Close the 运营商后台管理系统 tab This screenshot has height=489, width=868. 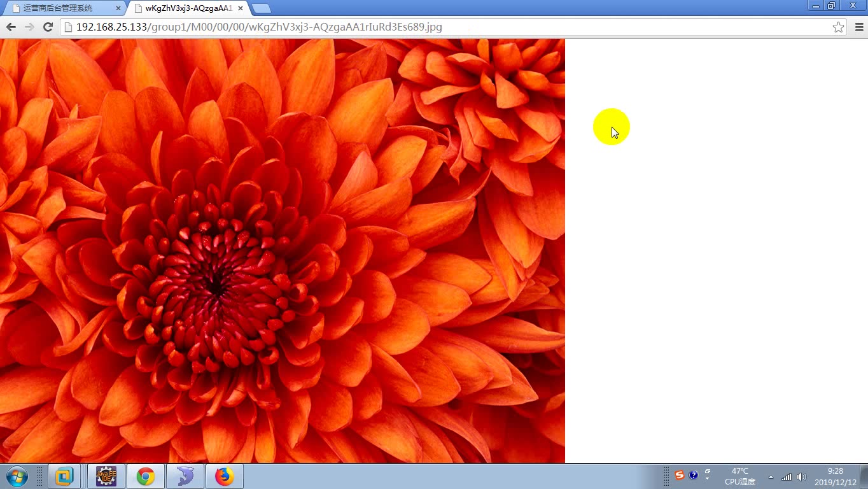click(118, 8)
